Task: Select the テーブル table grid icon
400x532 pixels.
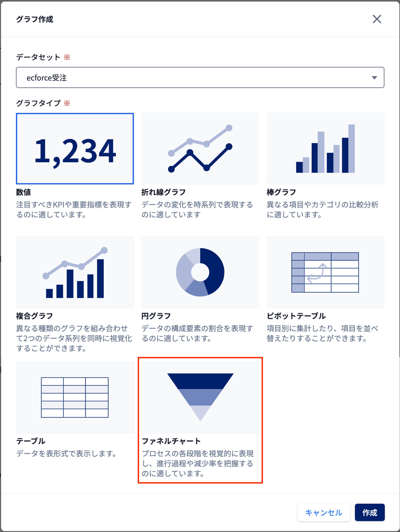Action: point(75,398)
